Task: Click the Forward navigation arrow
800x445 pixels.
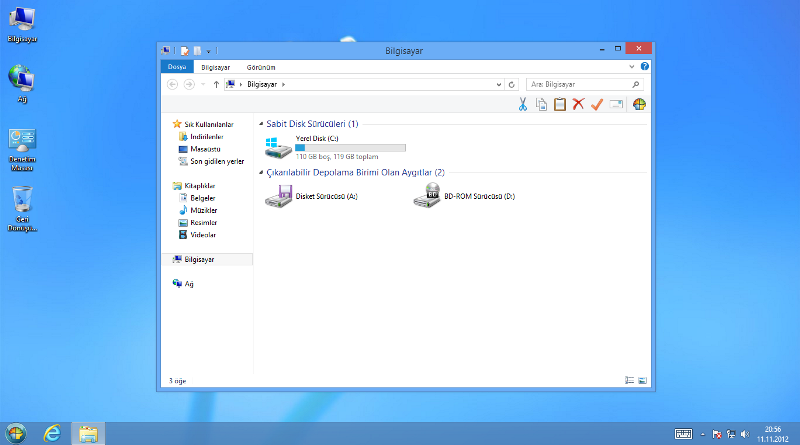Action: (189, 84)
